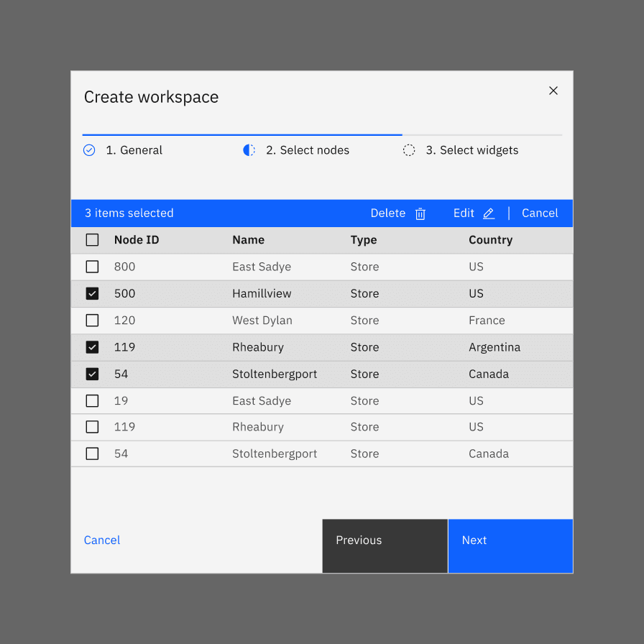
Task: Uncheck the checkbox for node 500 Hamillview
Action: (92, 293)
